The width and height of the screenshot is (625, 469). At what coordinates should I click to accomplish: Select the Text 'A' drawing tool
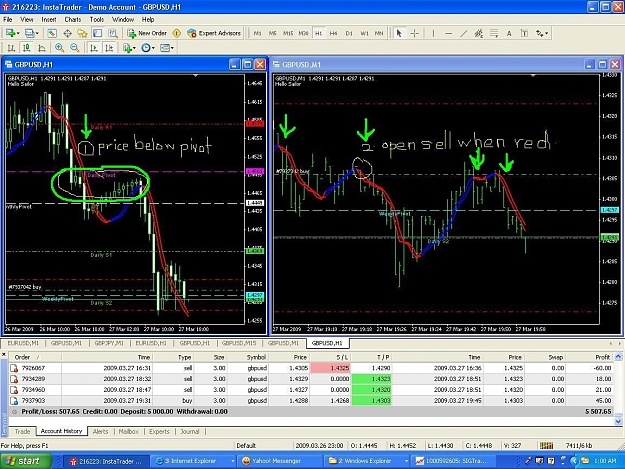[x=509, y=33]
